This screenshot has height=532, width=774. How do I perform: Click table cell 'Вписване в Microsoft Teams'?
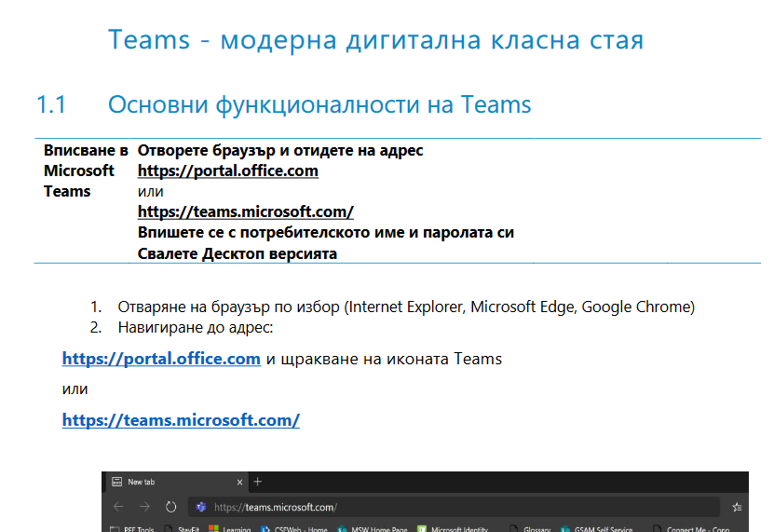click(x=85, y=171)
